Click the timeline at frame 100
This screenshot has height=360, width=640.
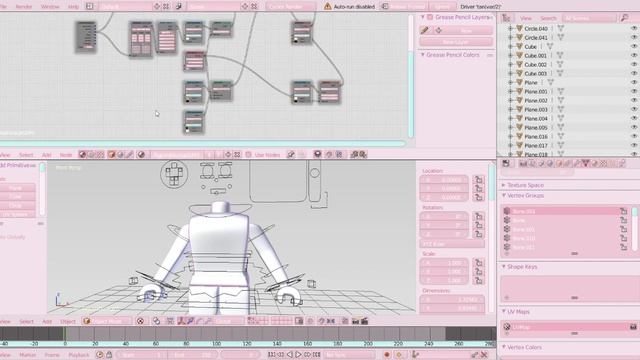click(216, 333)
